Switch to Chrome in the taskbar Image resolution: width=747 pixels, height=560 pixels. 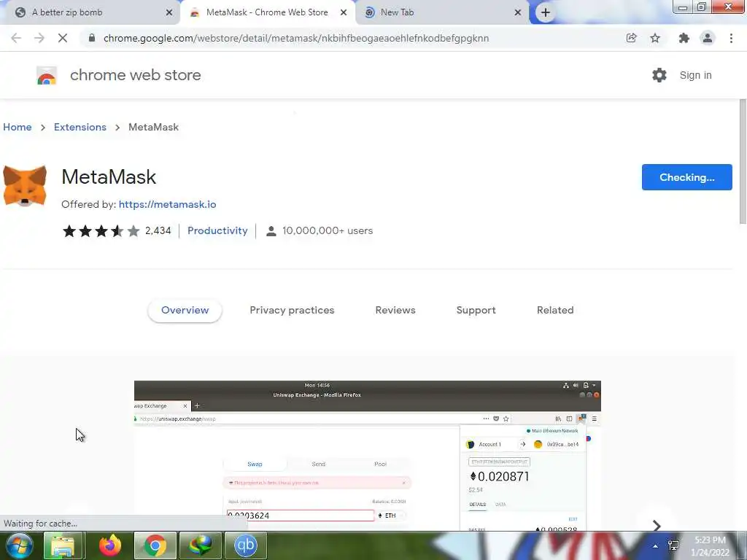(x=155, y=545)
